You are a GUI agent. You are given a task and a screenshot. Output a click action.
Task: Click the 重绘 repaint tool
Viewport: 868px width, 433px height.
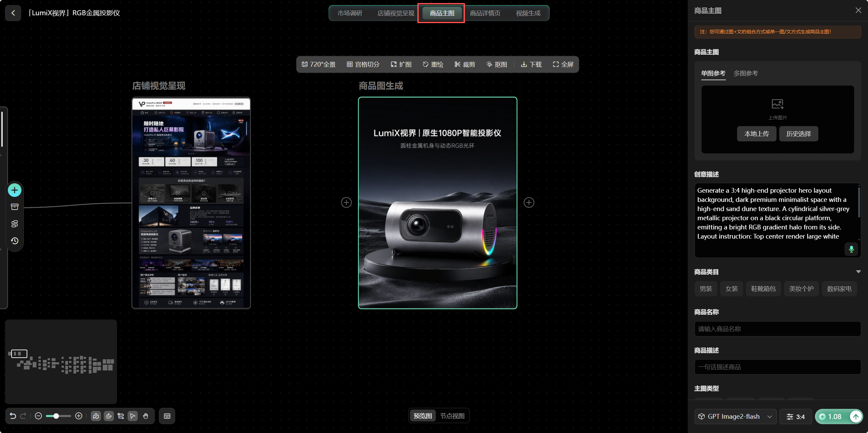[433, 64]
